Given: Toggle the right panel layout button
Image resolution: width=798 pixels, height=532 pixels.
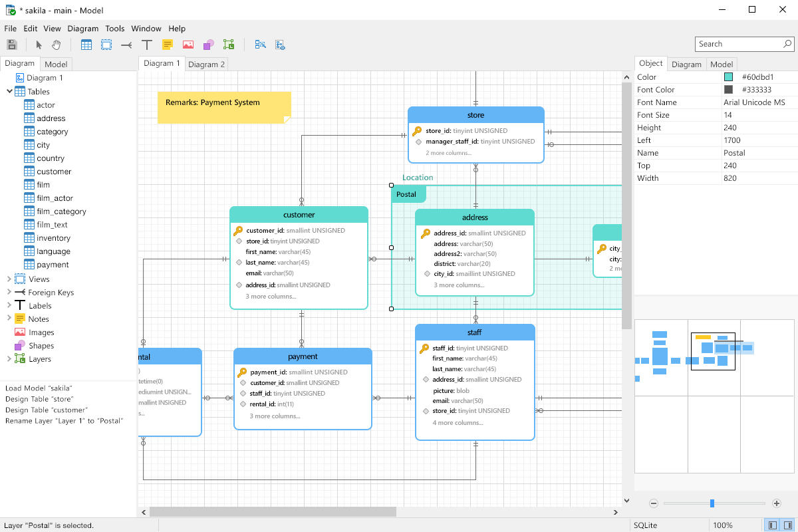Looking at the screenshot, I should (788, 525).
